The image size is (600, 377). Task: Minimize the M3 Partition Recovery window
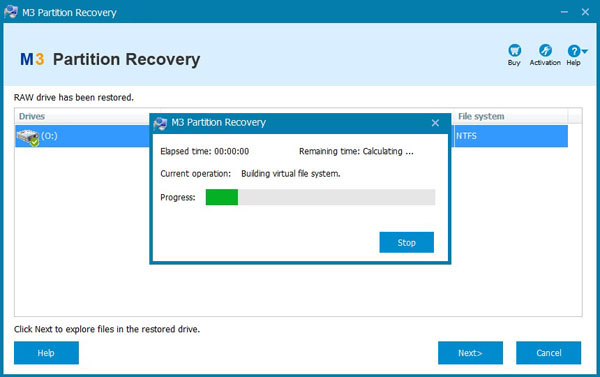[x=564, y=12]
